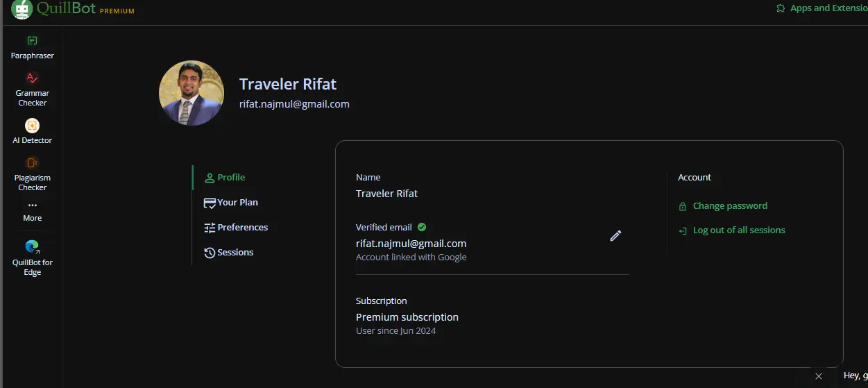Edit email with the pencil icon
868x388 pixels.
pyautogui.click(x=615, y=236)
